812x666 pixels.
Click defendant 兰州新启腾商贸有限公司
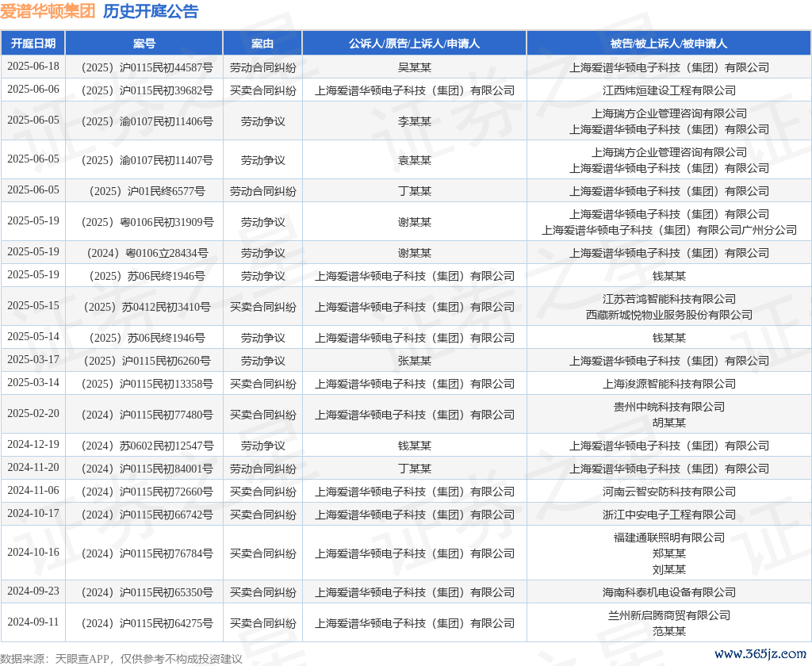(669, 615)
